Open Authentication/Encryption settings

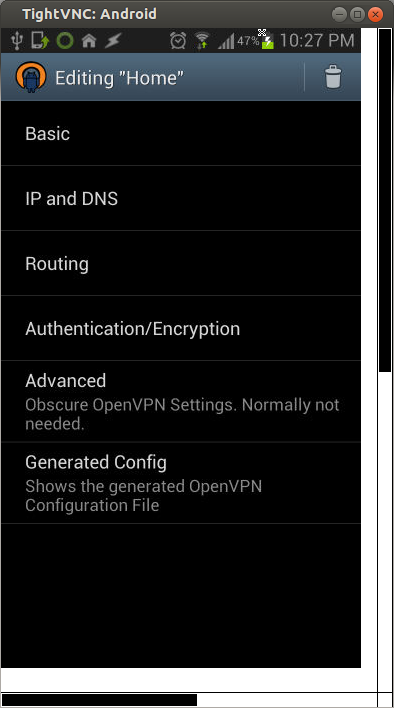pyautogui.click(x=181, y=329)
